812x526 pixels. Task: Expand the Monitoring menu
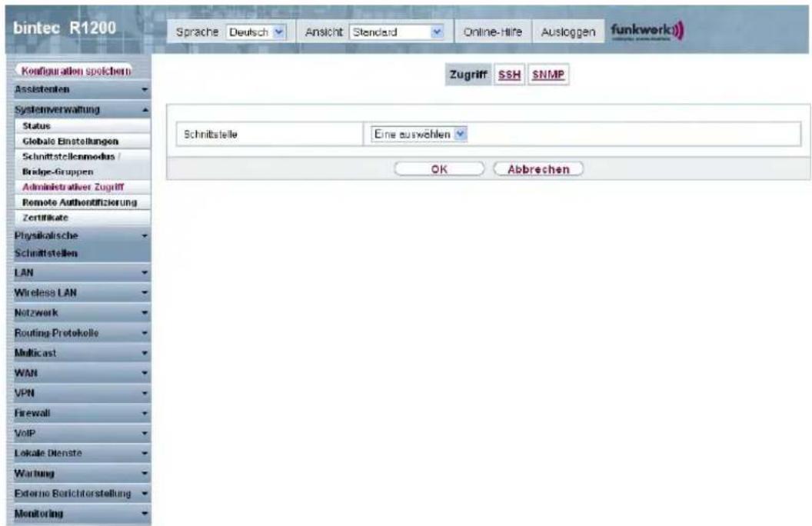click(x=82, y=514)
